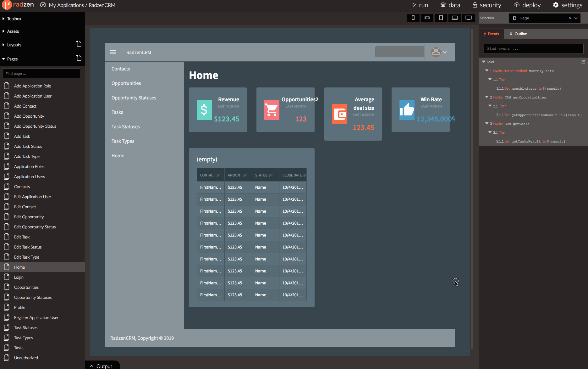This screenshot has height=369, width=588.
Task: Open Opportunity Statuses in app sidebar
Action: click(x=134, y=98)
